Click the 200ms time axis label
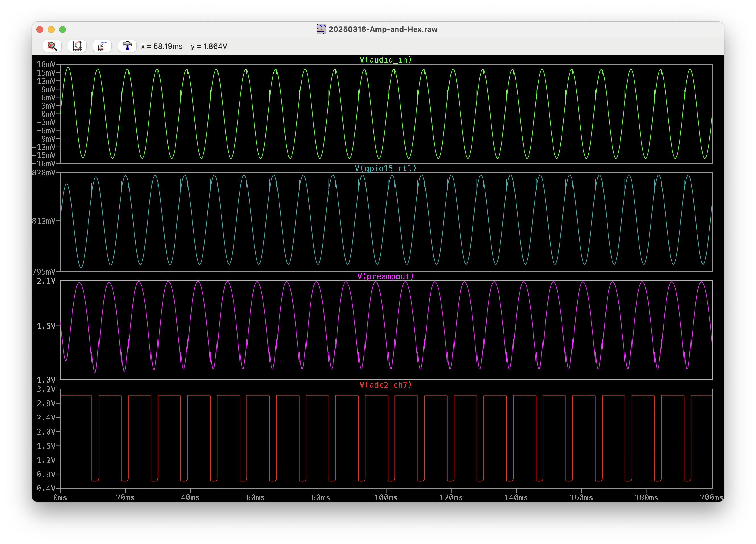Image resolution: width=756 pixels, height=544 pixels. coord(711,498)
